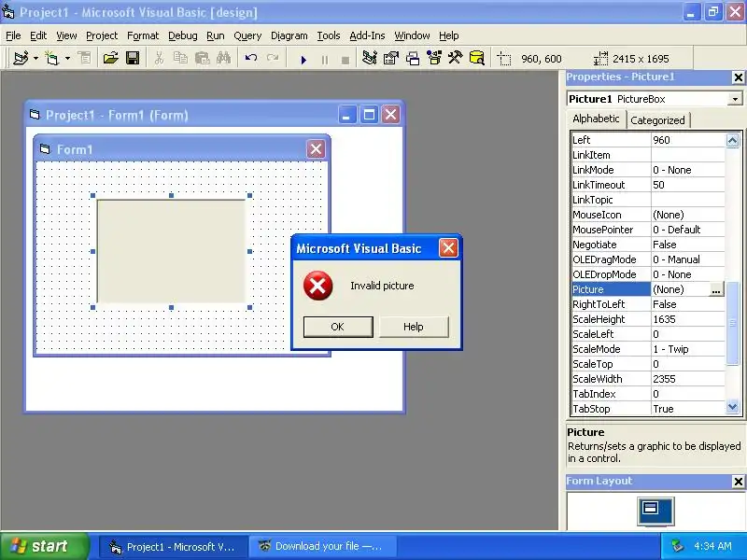Click the Open Project folder icon

click(110, 58)
